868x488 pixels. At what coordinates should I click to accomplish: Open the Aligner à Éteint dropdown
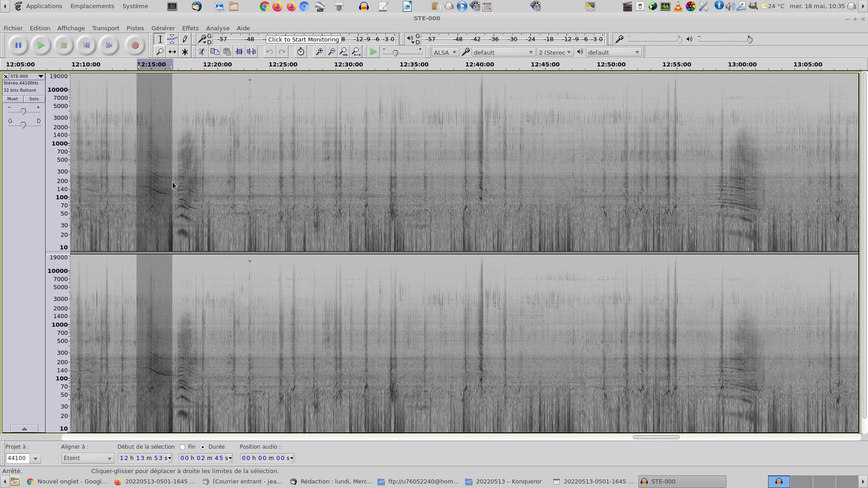point(87,458)
